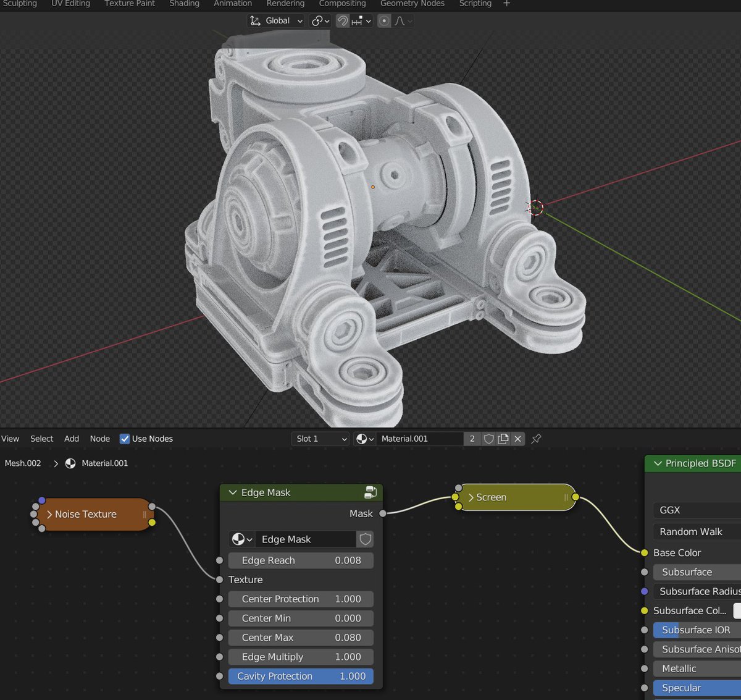741x700 pixels.
Task: Click the Specular slider
Action: 697,688
